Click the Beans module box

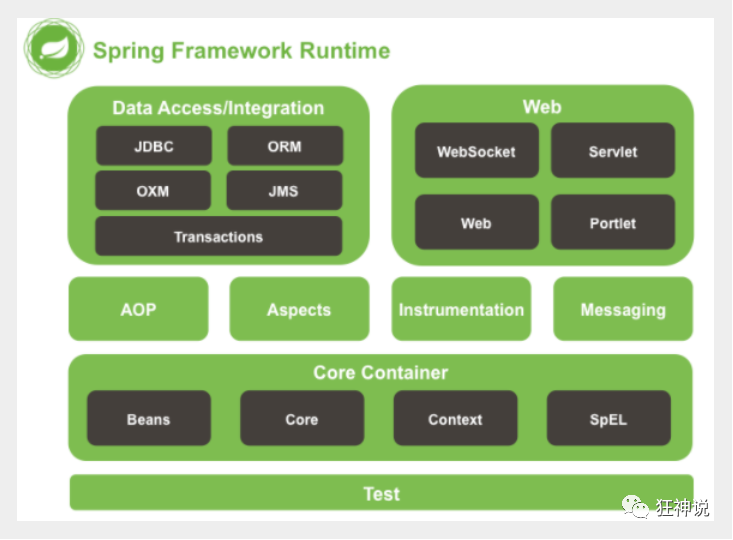(149, 418)
